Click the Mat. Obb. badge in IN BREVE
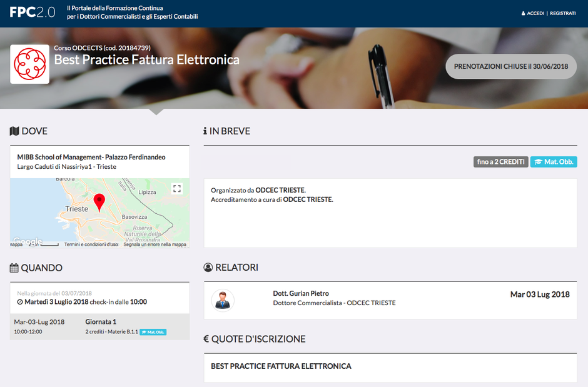 tap(554, 162)
